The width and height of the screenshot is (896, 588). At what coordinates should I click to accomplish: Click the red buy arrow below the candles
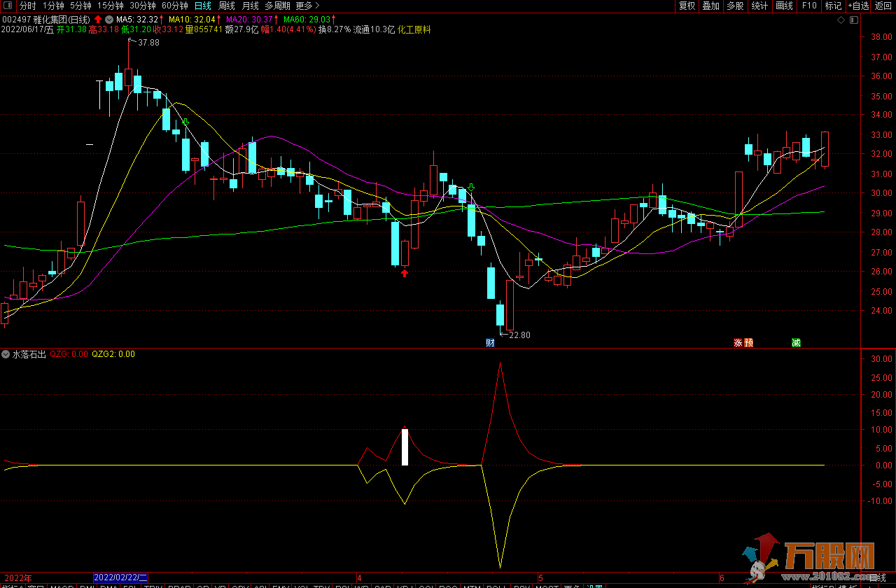[x=405, y=273]
